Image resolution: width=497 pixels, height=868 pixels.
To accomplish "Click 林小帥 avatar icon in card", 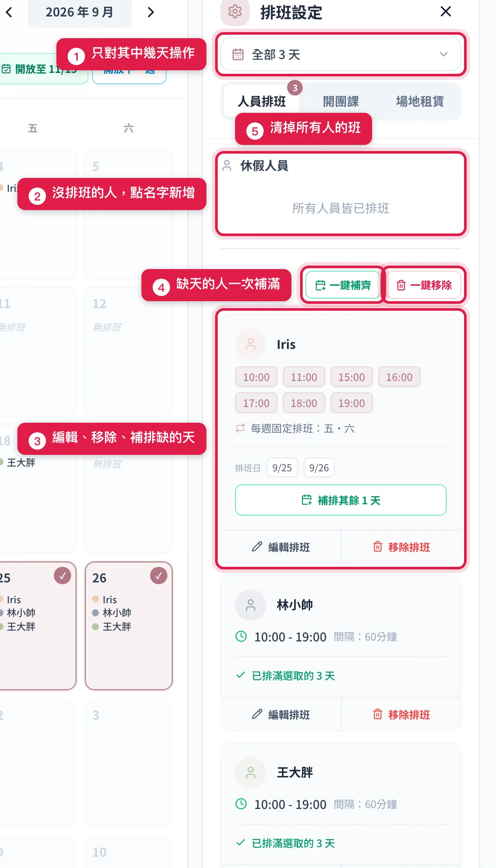I will (x=251, y=605).
